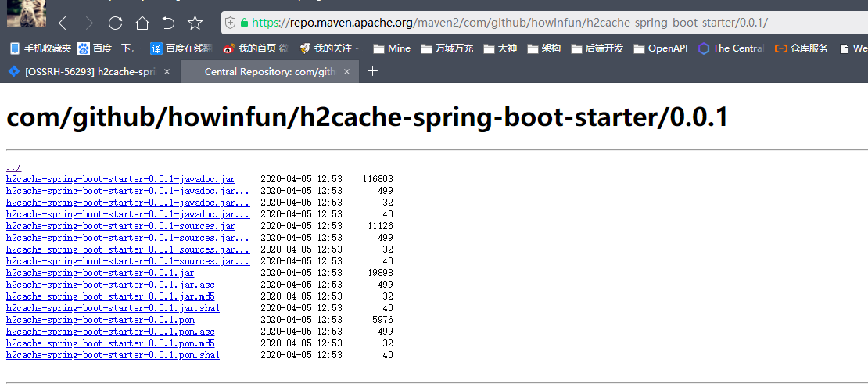
Task: Click the file size 116803
Action: point(378,179)
